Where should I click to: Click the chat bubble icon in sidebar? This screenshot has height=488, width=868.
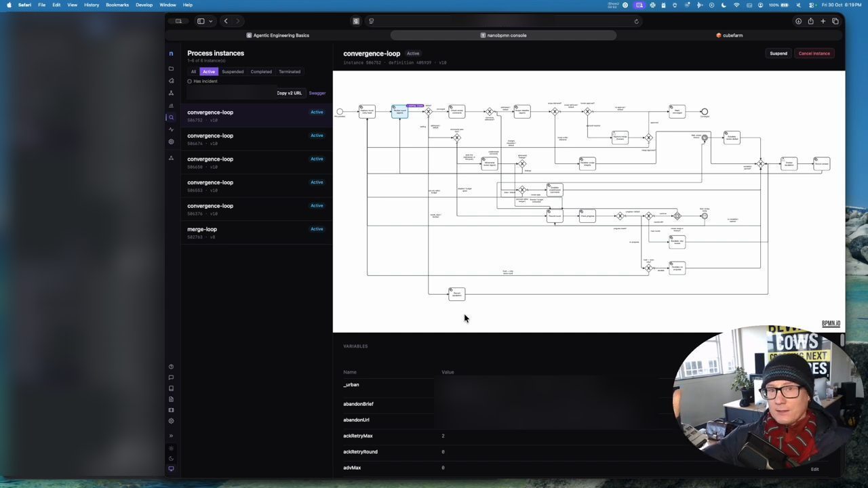[x=171, y=378]
